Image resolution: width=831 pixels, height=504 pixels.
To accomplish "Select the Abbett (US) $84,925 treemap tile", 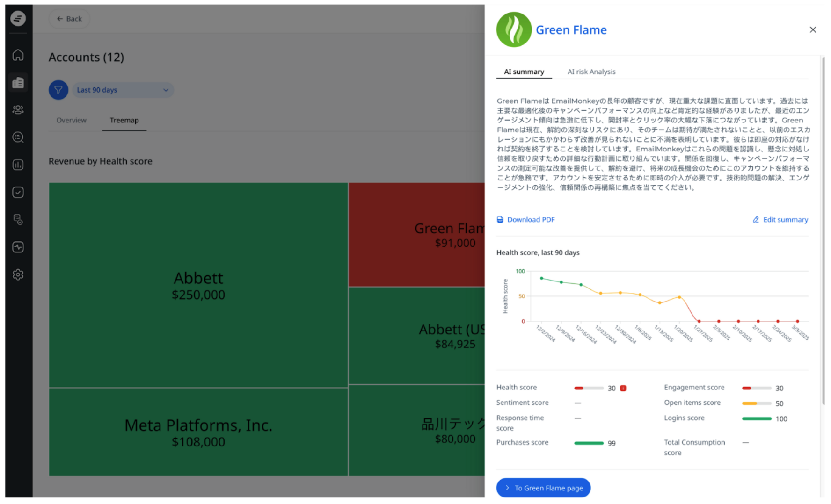I will [x=416, y=336].
